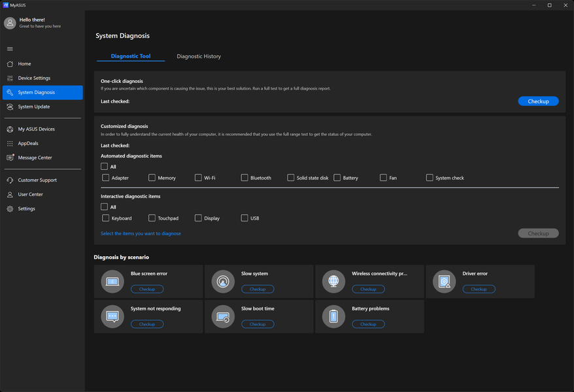Click the Battery problems scenario icon

tap(333, 317)
